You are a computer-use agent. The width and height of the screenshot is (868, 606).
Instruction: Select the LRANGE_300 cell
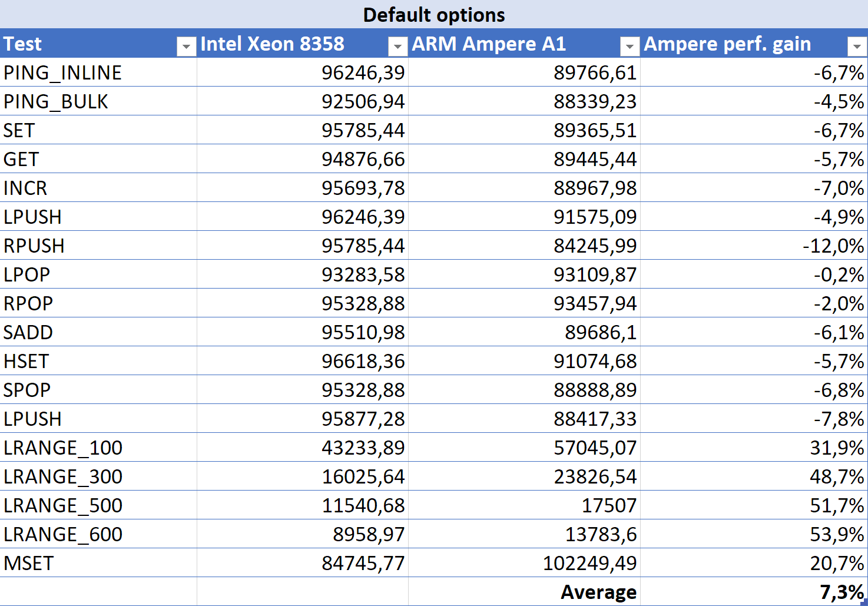click(98, 476)
